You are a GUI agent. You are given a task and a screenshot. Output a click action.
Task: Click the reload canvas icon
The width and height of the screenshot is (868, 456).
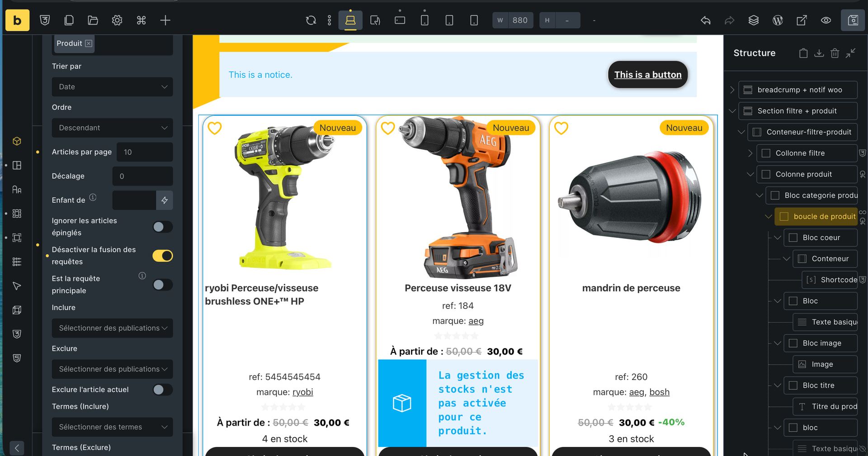[x=311, y=20]
